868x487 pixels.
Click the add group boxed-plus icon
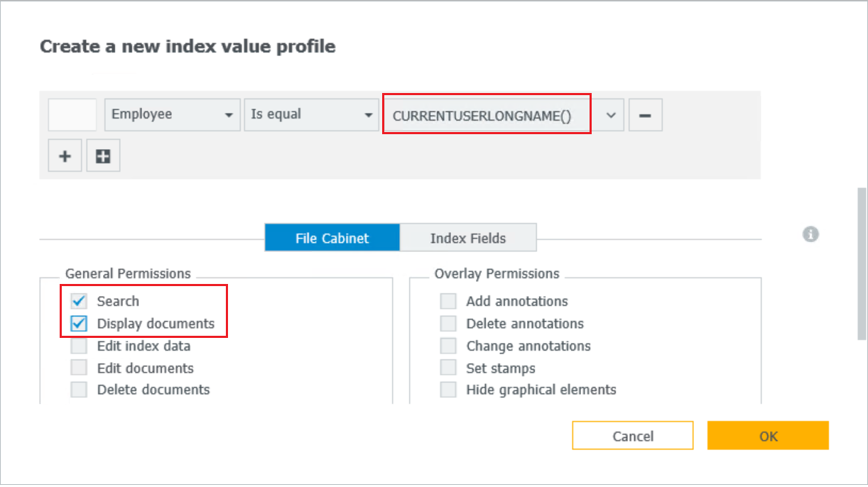[x=103, y=156]
